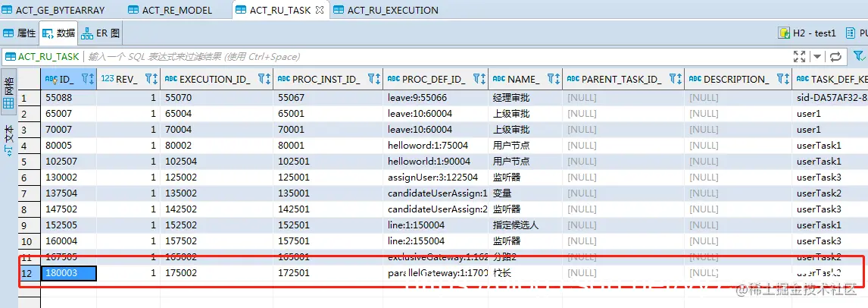Viewport: 868px width, 308px height.
Task: Open the ACT_GE_BYTEARRAY editor tab
Action: point(53,10)
